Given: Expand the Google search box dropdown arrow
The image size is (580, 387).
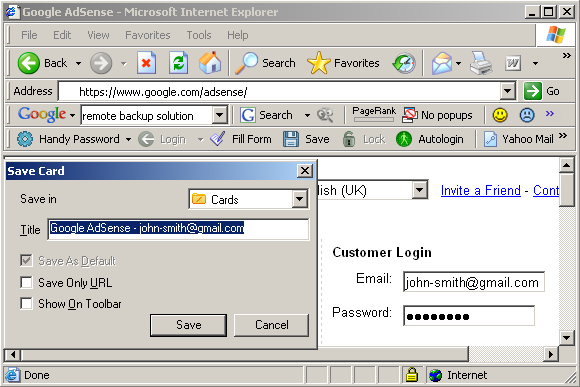Looking at the screenshot, I should point(219,115).
